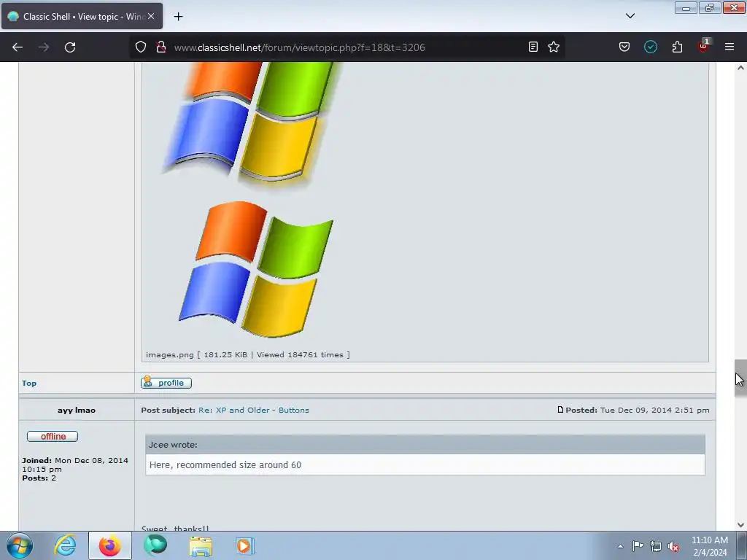
Task: Click the Save to Pocket icon
Action: pyautogui.click(x=624, y=47)
